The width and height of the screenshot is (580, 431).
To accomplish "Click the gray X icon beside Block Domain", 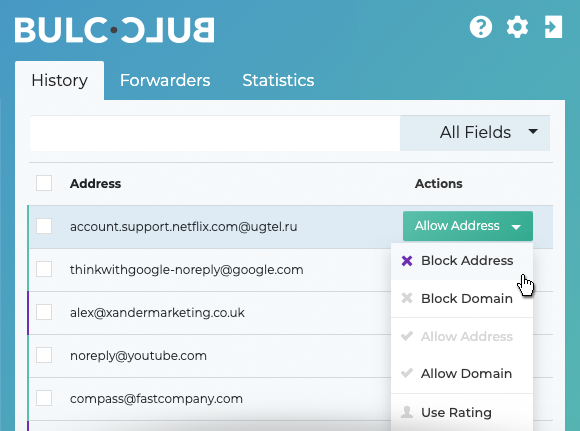I will coord(407,298).
